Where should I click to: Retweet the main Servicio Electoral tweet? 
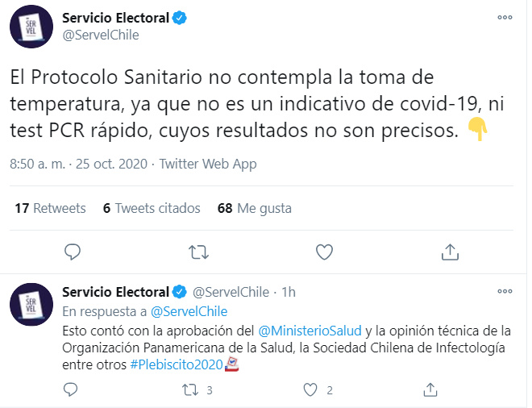197,252
